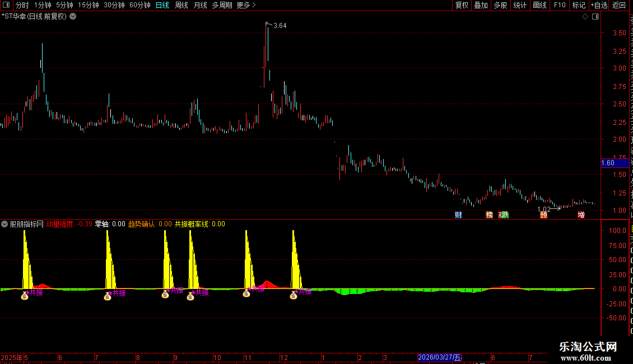The width and height of the screenshot is (633, 364).
Task: Open the 统计 statistics tool
Action: tap(519, 5)
